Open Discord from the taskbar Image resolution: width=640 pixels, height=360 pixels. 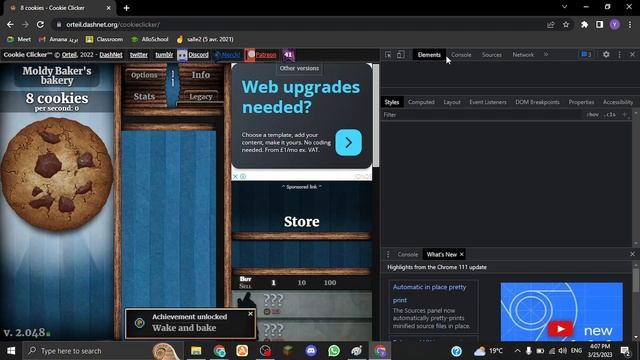[x=311, y=351]
